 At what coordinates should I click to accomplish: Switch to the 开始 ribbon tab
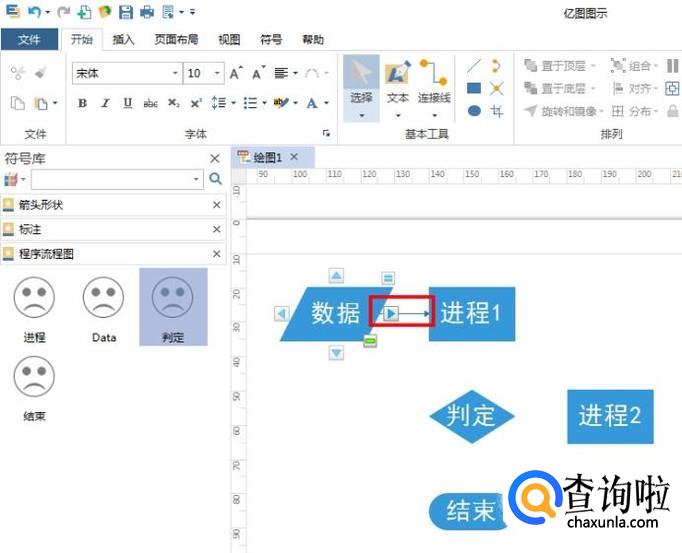click(82, 40)
